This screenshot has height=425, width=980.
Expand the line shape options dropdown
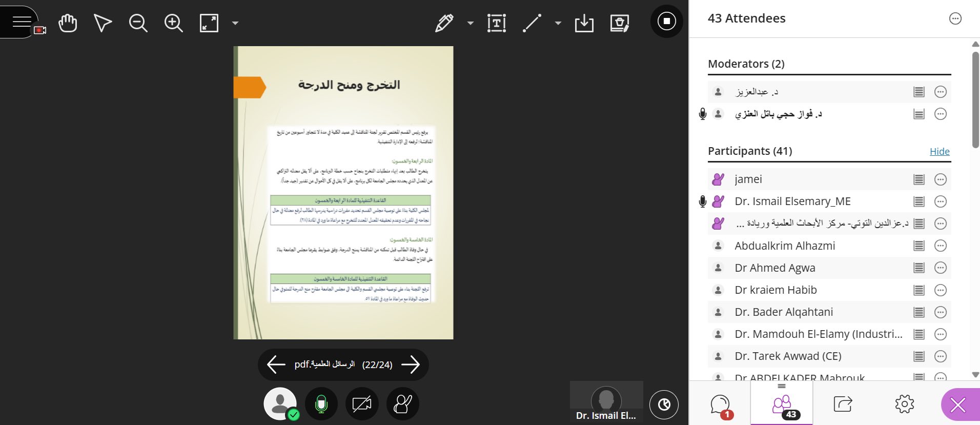click(558, 23)
